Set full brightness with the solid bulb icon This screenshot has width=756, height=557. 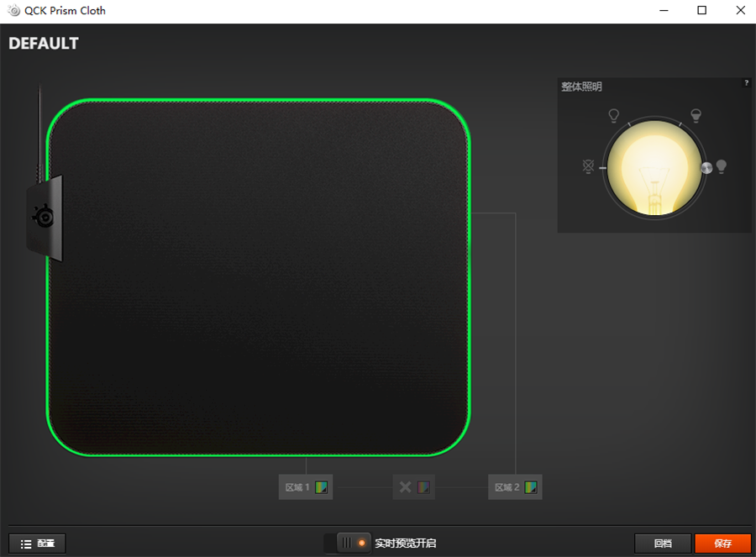pos(722,167)
